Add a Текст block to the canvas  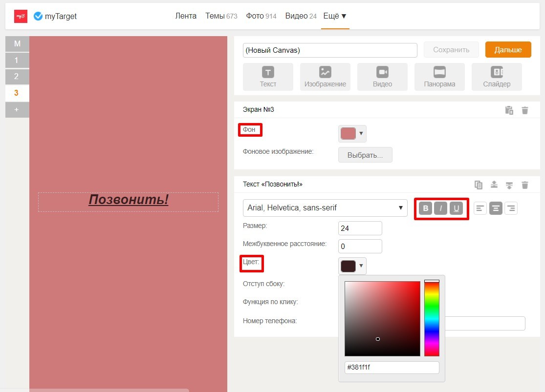click(268, 77)
